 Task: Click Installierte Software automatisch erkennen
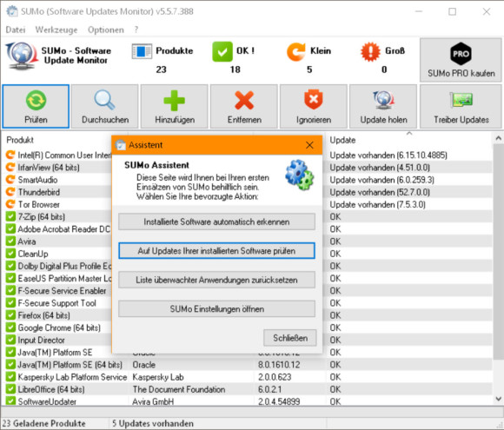[216, 222]
